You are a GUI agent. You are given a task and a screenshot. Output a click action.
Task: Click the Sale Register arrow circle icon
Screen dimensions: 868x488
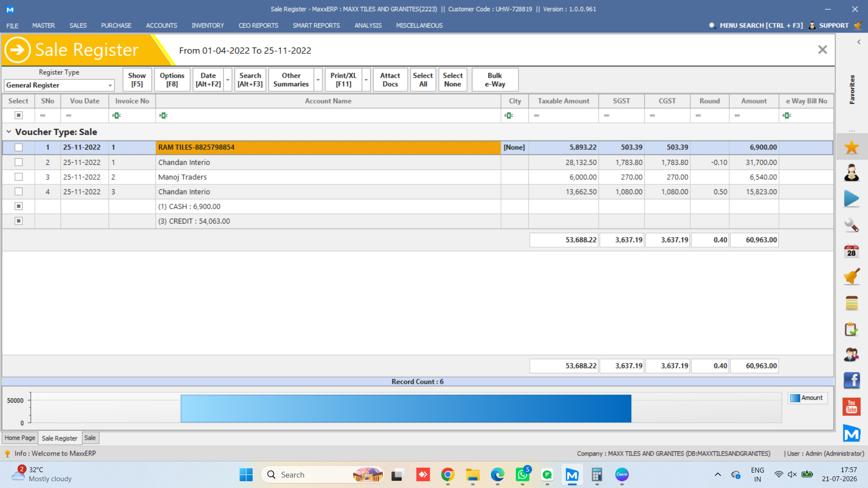tap(17, 50)
